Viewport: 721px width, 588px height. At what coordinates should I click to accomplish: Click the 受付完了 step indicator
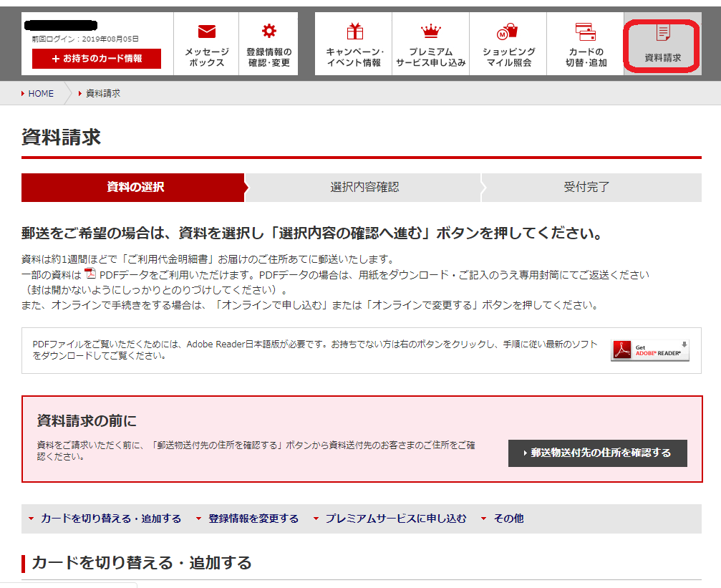pos(587,187)
